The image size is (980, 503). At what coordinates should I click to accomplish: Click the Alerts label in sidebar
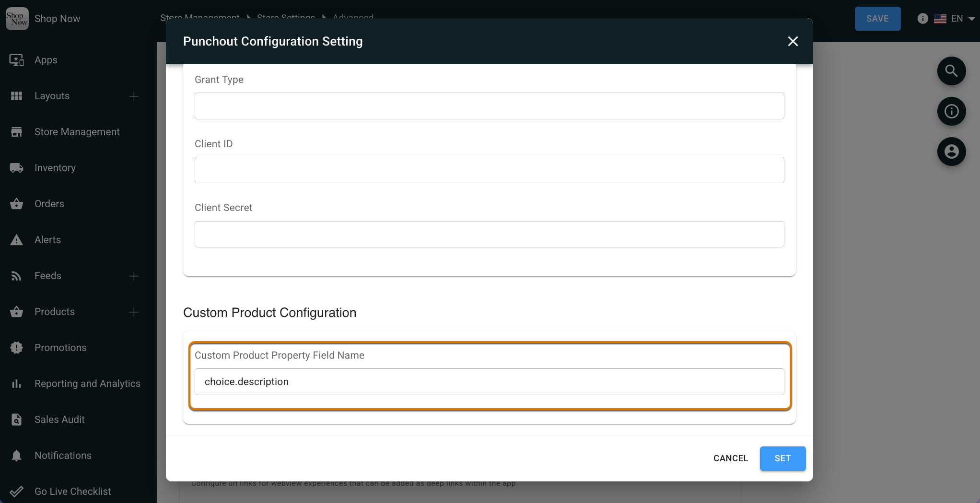click(48, 240)
